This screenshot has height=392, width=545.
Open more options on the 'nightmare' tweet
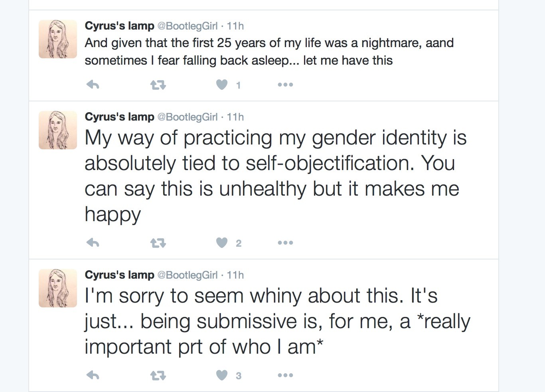pos(286,85)
